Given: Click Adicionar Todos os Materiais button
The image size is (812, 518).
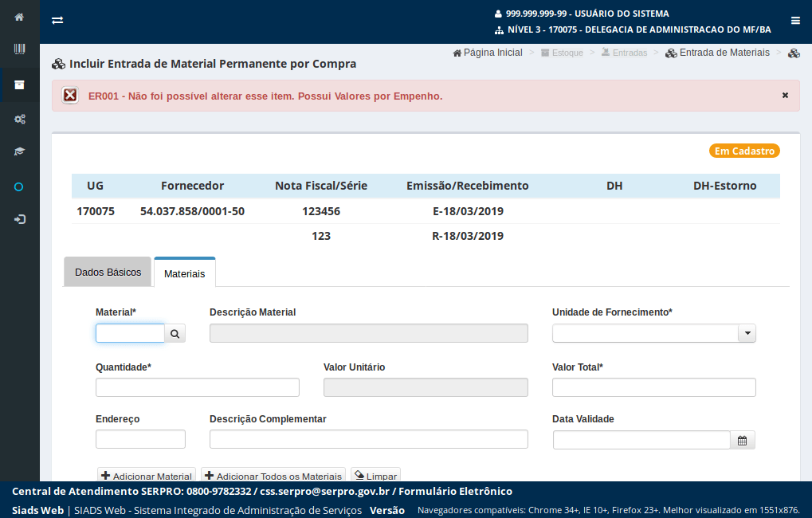Looking at the screenshot, I should tap(273, 475).
